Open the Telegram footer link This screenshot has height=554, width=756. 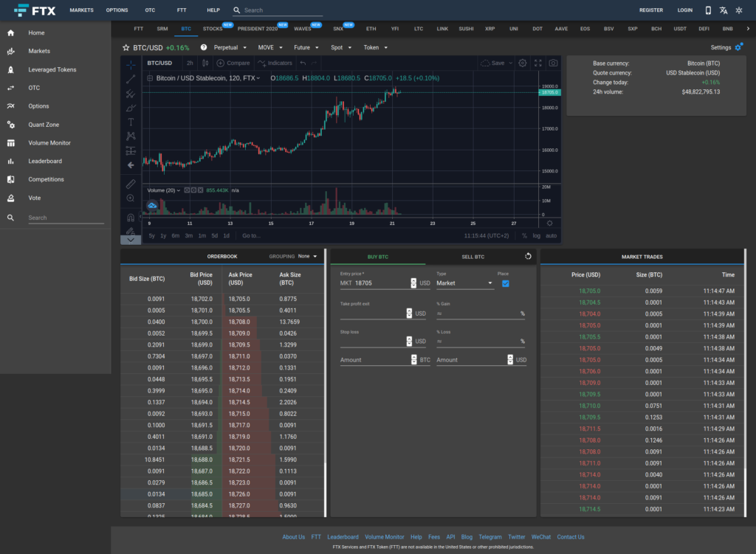(x=490, y=537)
